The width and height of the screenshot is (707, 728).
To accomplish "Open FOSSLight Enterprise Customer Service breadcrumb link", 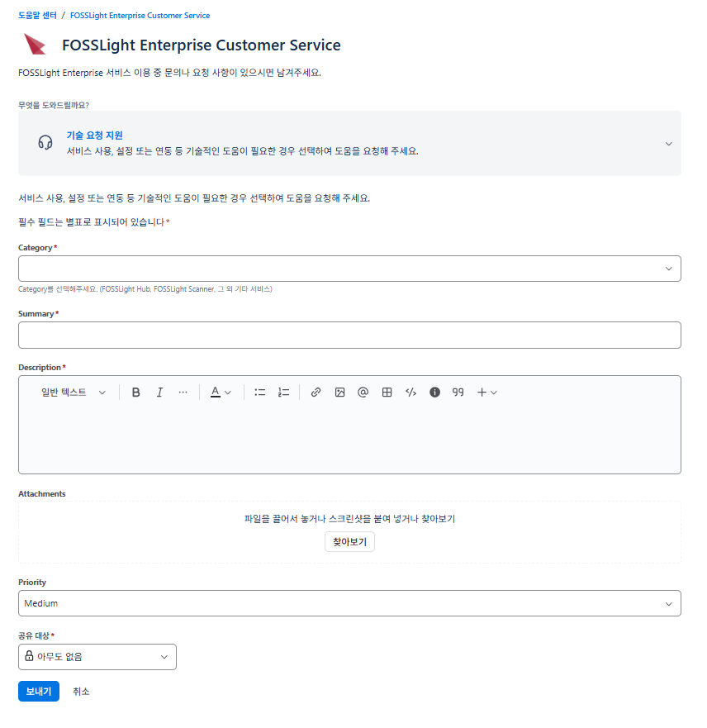I will 140,16.
